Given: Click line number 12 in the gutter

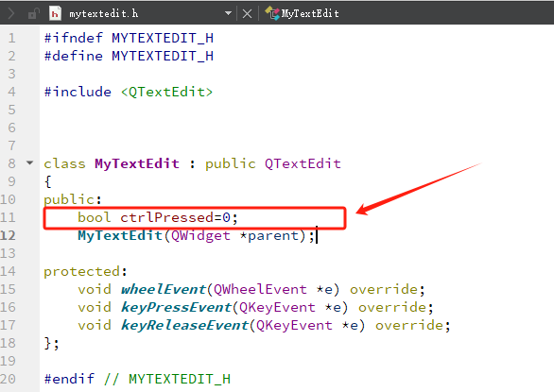Looking at the screenshot, I should click(9, 235).
